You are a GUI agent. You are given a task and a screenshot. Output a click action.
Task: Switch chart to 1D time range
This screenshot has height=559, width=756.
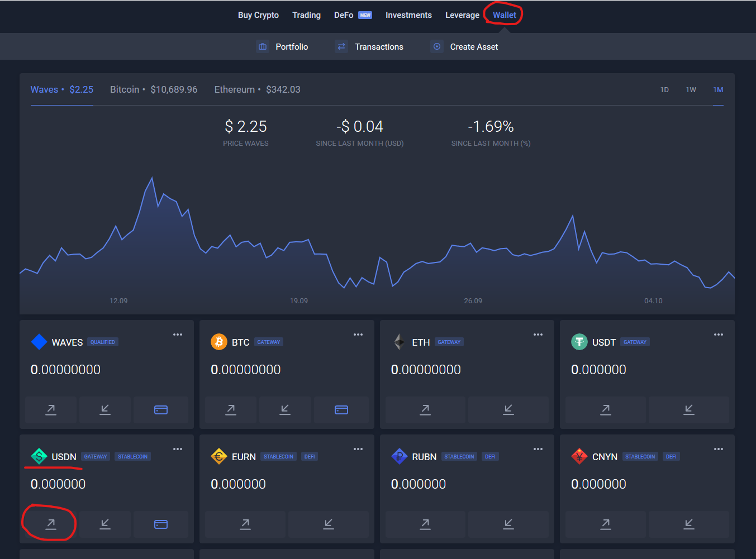(x=664, y=90)
